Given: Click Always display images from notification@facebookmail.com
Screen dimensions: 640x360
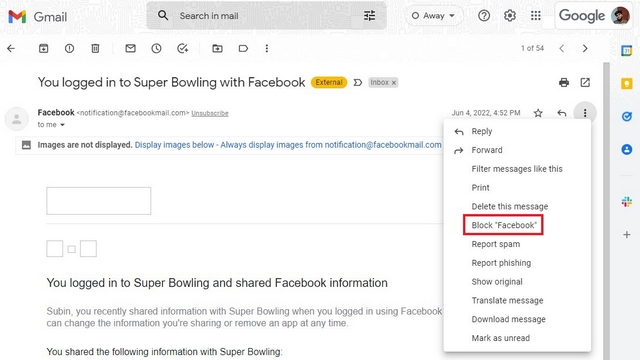Looking at the screenshot, I should [331, 145].
